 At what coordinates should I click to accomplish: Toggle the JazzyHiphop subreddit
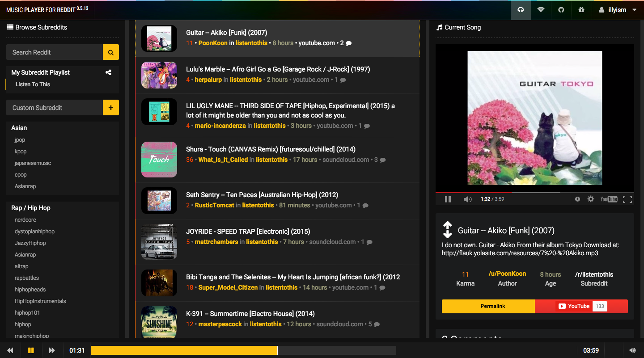click(x=30, y=243)
